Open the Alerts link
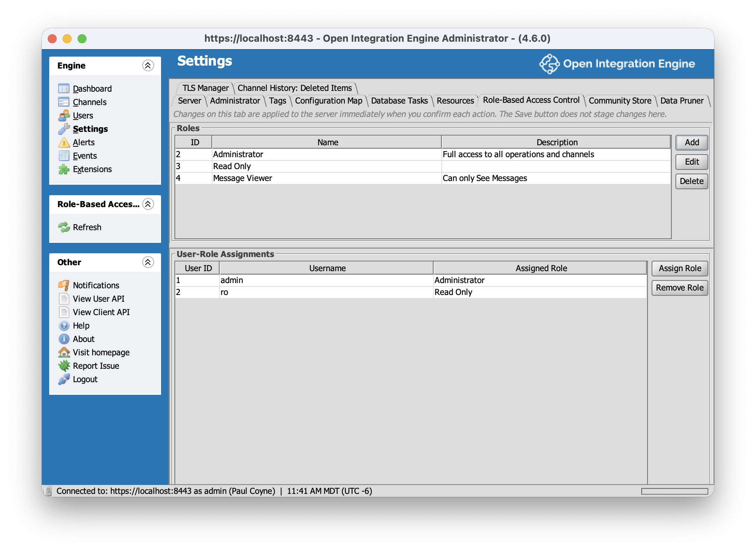Viewport: 756px width, 552px height. coord(84,142)
